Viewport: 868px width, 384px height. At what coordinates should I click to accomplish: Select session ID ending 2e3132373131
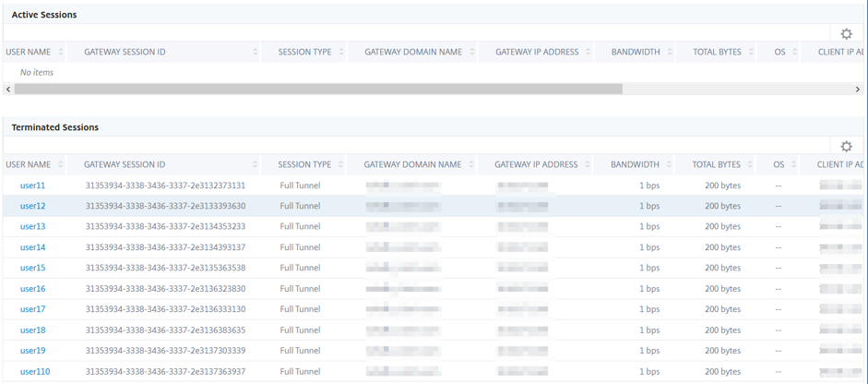(165, 186)
